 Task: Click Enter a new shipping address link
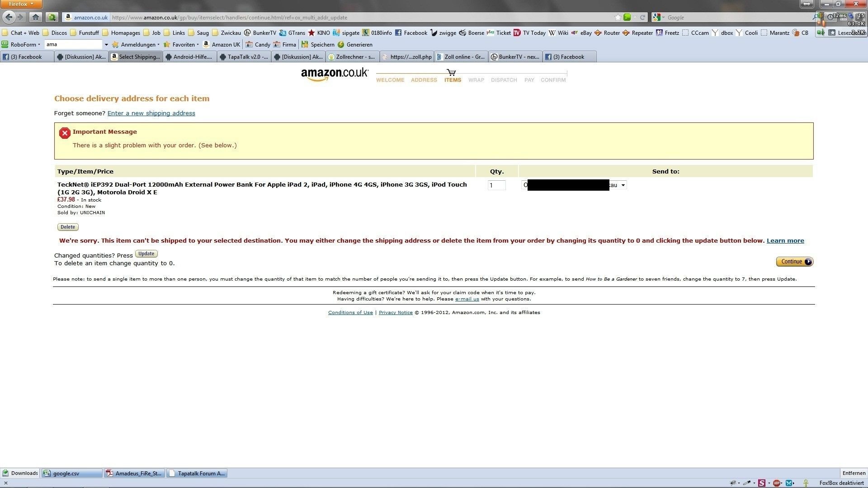(151, 113)
